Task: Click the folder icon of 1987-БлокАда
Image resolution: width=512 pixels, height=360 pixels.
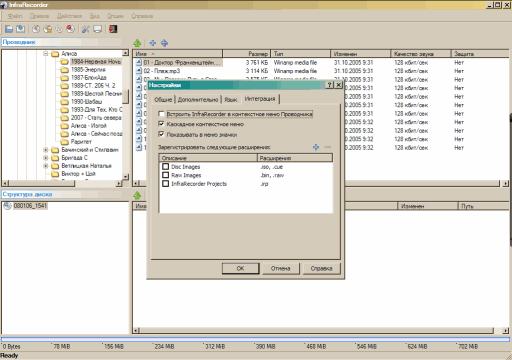Action: (64, 78)
